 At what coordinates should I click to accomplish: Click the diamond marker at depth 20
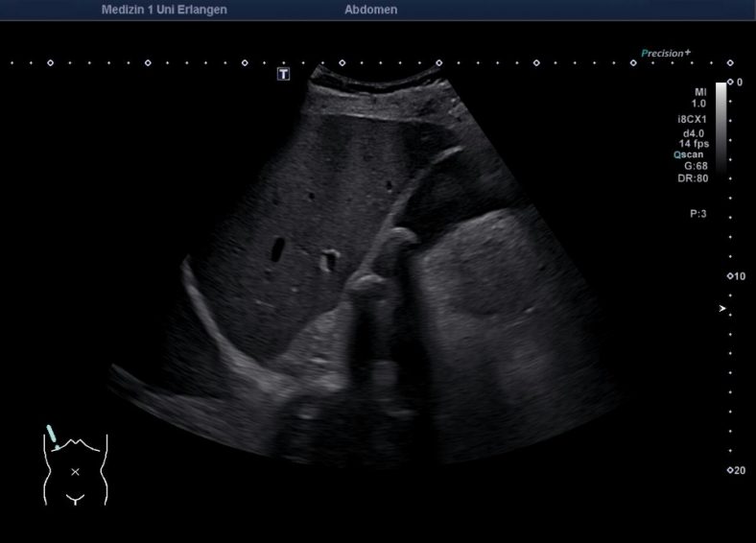(730, 470)
